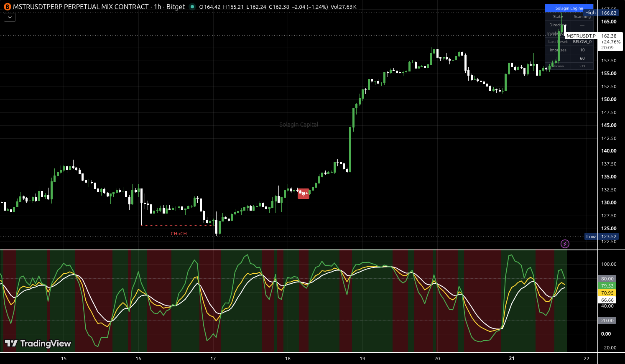
Task: Click the MSTRUSDT.P current price label
Action: click(581, 36)
